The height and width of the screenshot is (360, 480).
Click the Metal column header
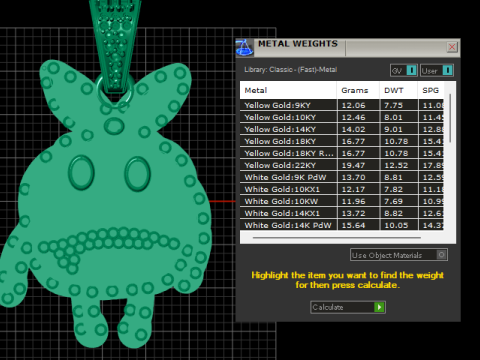tap(288, 90)
